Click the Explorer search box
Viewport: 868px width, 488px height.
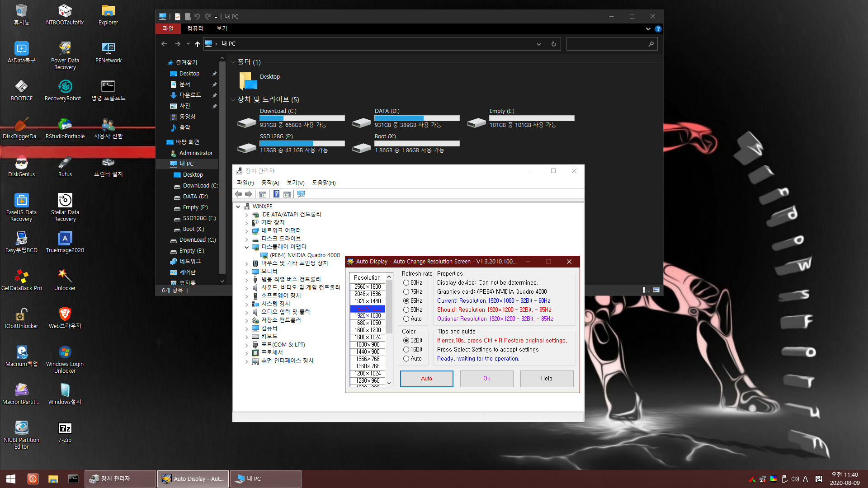[611, 44]
